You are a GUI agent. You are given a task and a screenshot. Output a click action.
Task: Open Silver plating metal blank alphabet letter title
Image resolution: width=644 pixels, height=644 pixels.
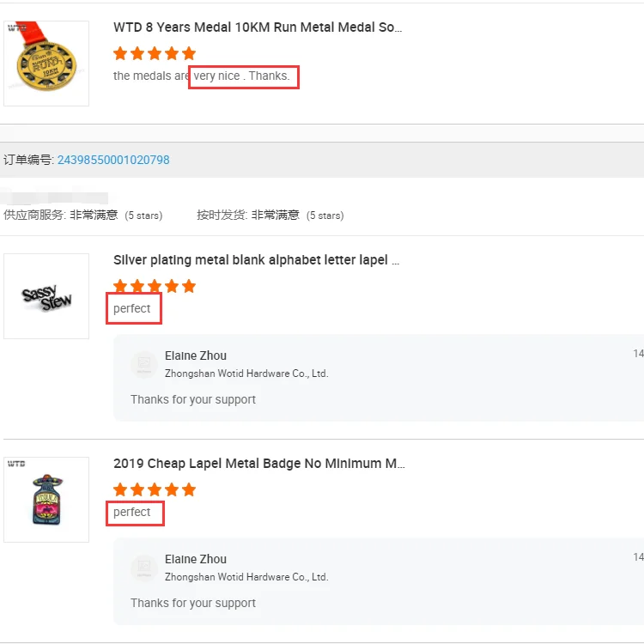(x=256, y=259)
